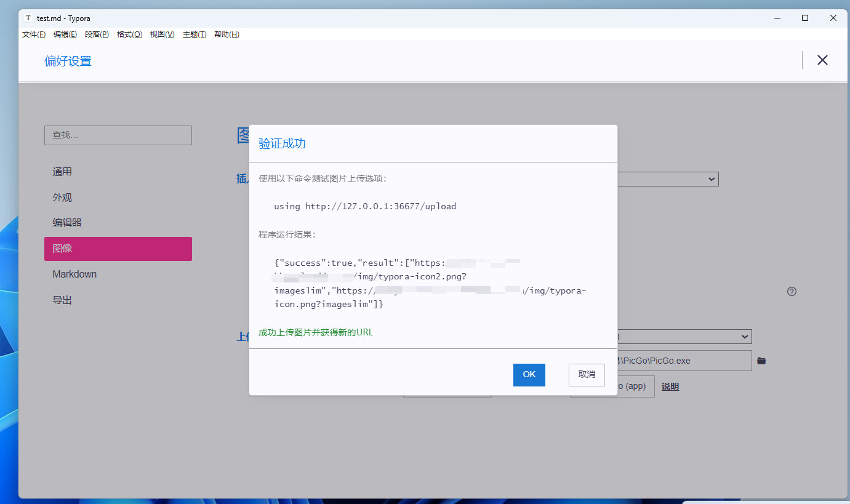850x504 pixels.
Task: Click the folder browse icon beside PicGo.exe path
Action: (x=761, y=361)
